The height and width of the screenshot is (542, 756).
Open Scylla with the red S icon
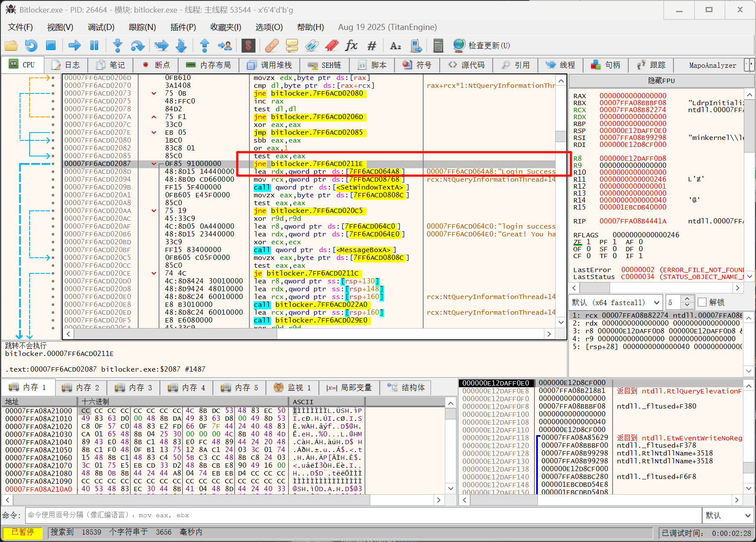(x=248, y=45)
